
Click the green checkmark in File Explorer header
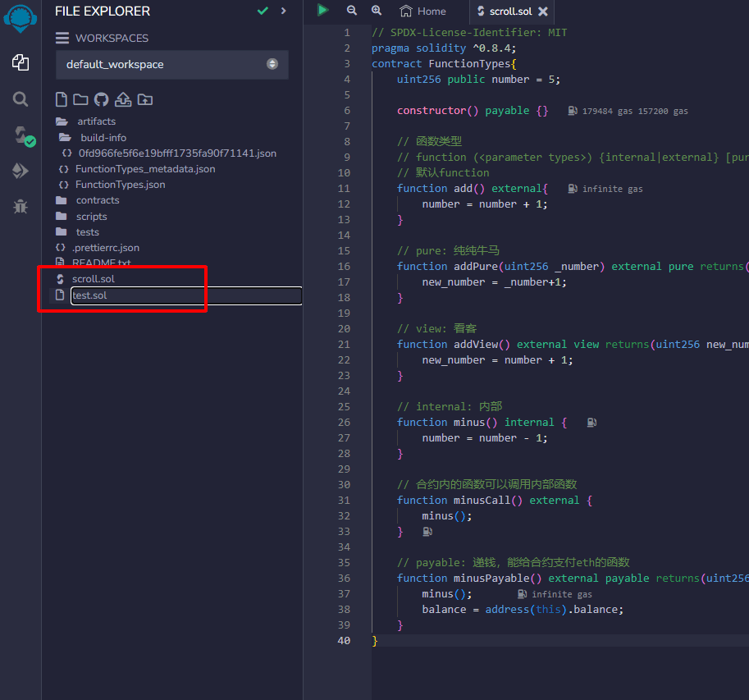[x=263, y=11]
